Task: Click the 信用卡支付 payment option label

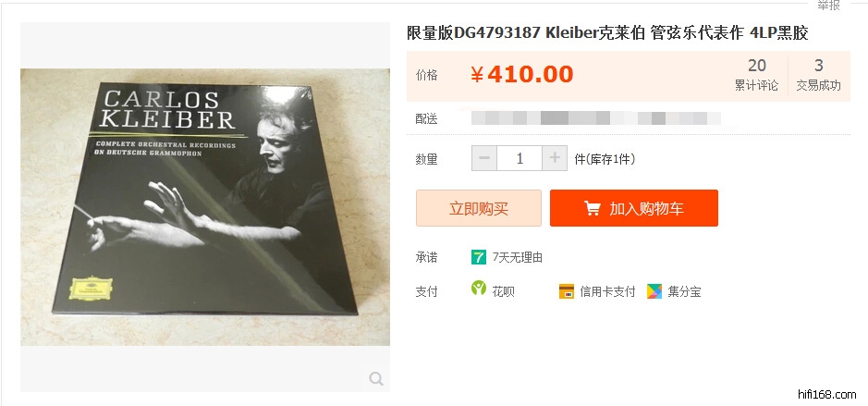Action: (607, 292)
